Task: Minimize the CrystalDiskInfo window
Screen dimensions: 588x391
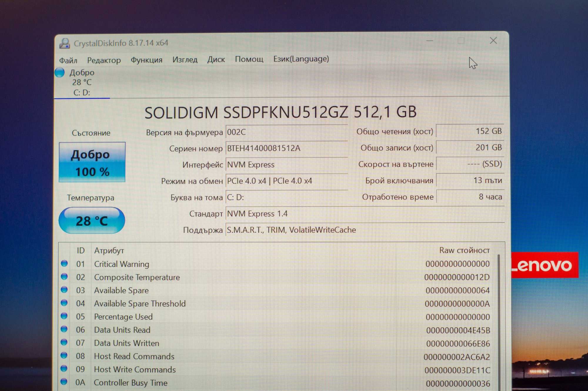Action: point(430,41)
